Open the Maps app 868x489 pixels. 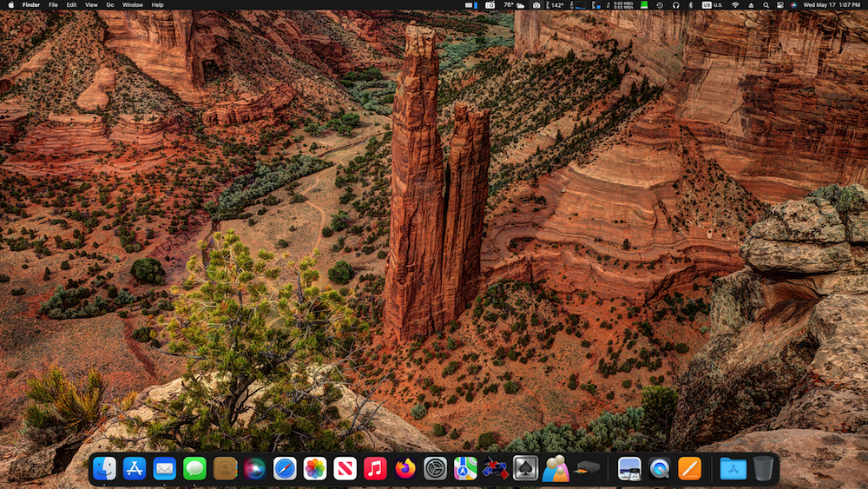point(465,468)
